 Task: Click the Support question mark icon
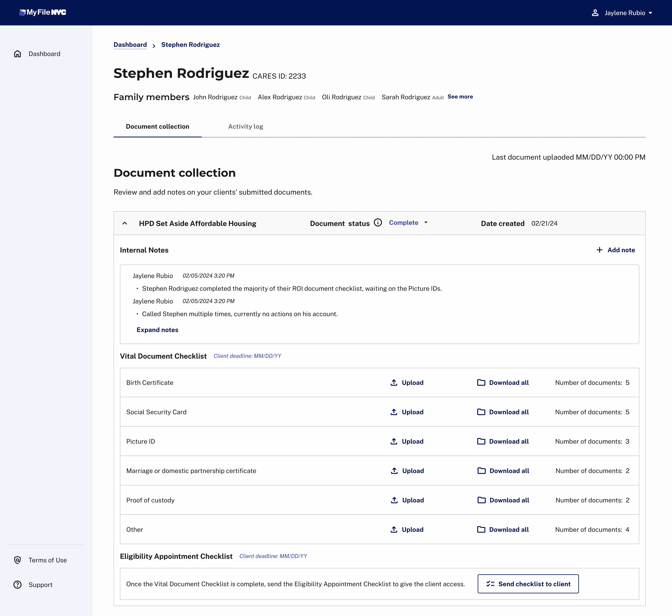click(17, 585)
